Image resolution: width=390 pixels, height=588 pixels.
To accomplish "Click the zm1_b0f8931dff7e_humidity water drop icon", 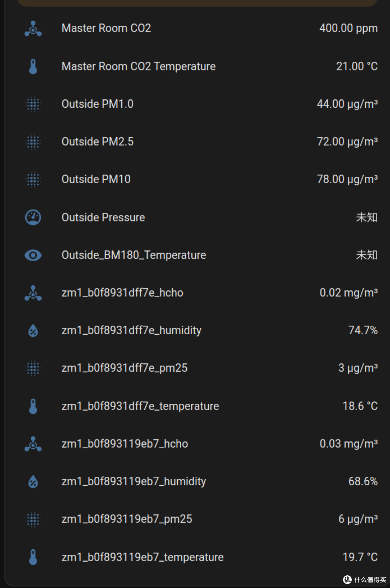I will (33, 330).
